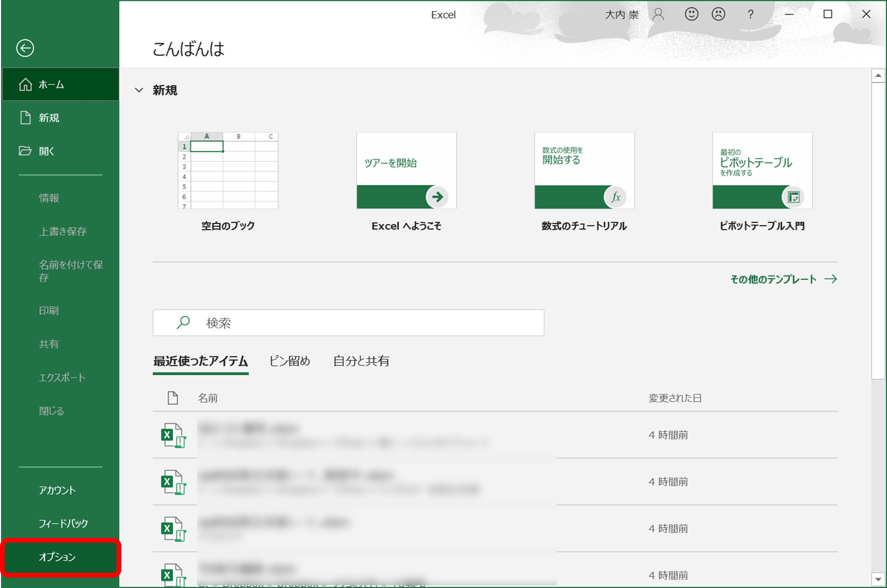Click the arrow icon on tour template
Image resolution: width=887 pixels, height=588 pixels.
[x=437, y=197]
